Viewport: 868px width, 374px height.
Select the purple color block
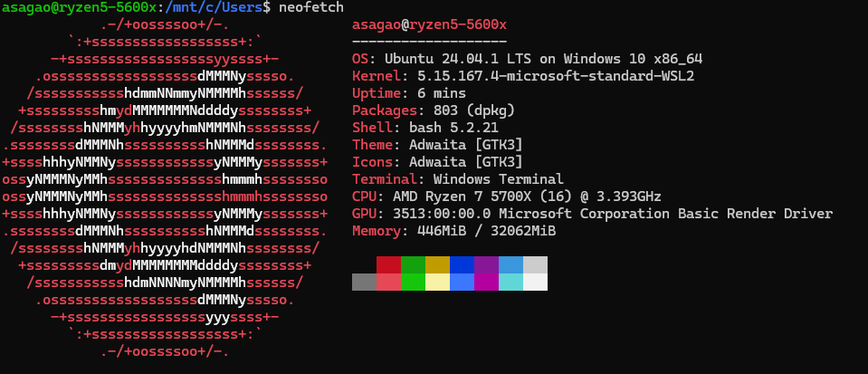point(487,264)
